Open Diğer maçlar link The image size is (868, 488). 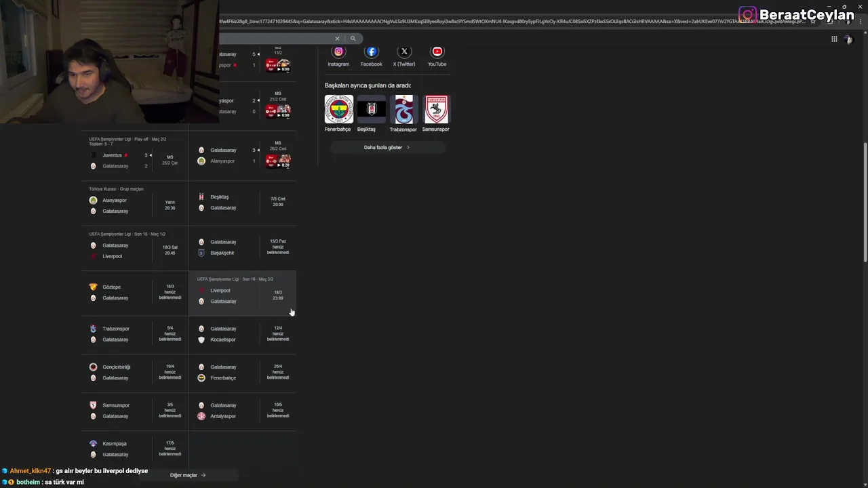tap(188, 475)
